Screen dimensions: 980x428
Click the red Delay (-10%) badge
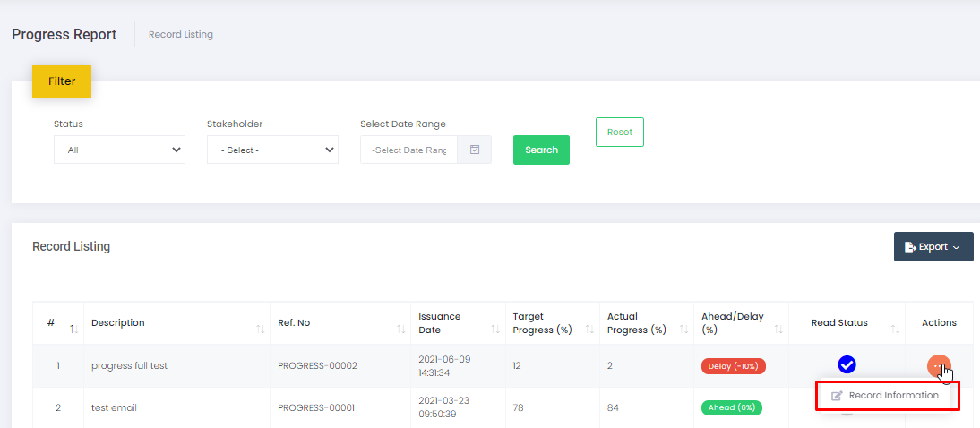[x=733, y=366]
